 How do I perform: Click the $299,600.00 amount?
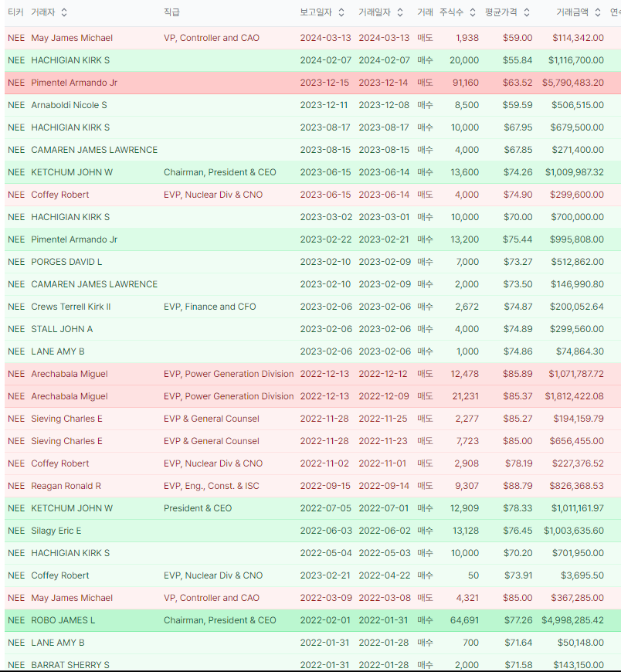pyautogui.click(x=577, y=195)
